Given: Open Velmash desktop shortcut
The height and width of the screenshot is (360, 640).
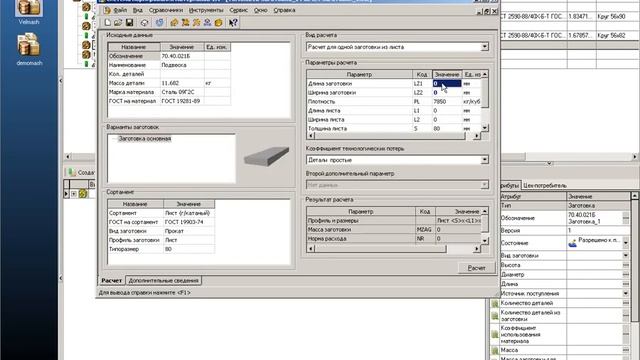Looking at the screenshot, I should click(x=29, y=12).
